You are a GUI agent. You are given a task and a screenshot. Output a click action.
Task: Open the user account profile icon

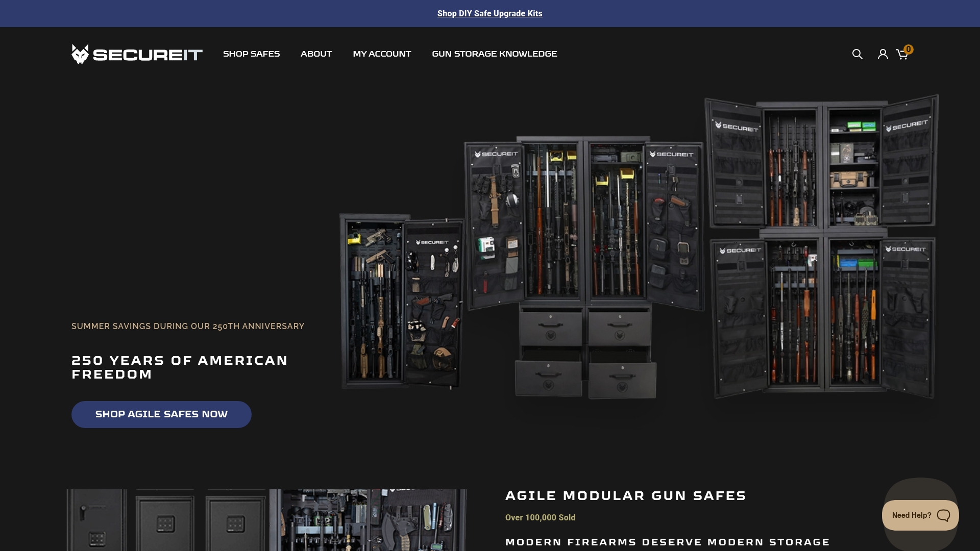click(883, 54)
